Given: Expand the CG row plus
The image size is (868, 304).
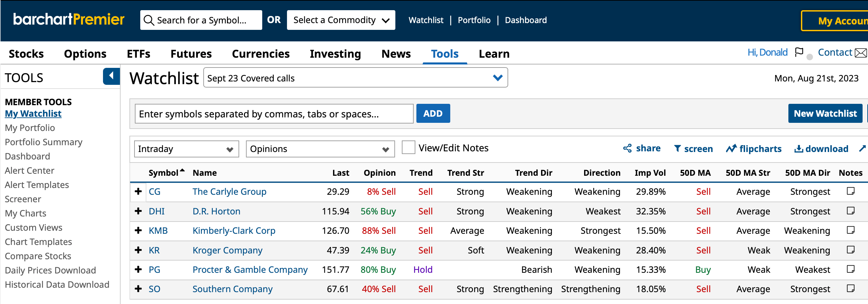Looking at the screenshot, I should coord(138,191).
